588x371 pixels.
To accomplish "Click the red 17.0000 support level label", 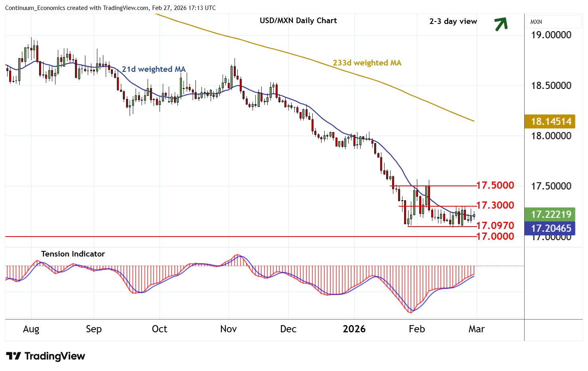I will (495, 237).
